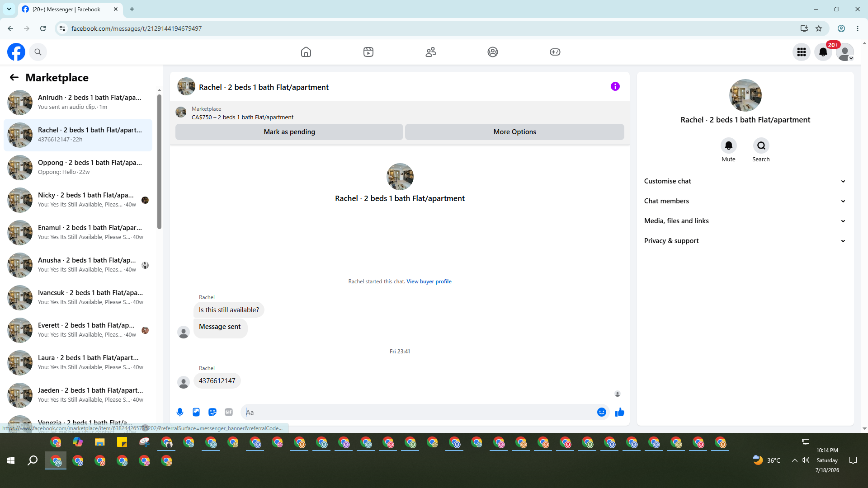Open the taskbar clock showing 10:14 PM
Image resolution: width=868 pixels, height=488 pixels.
point(827,460)
